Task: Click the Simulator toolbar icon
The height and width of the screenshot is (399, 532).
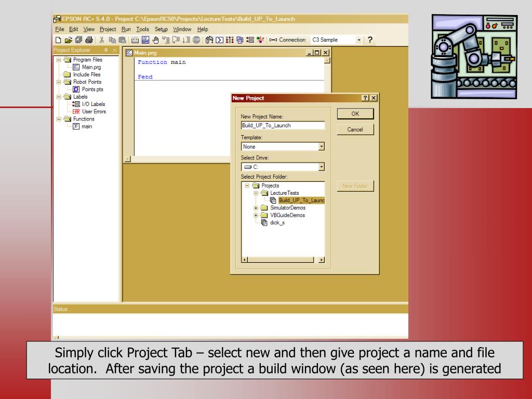Action: pos(260,40)
